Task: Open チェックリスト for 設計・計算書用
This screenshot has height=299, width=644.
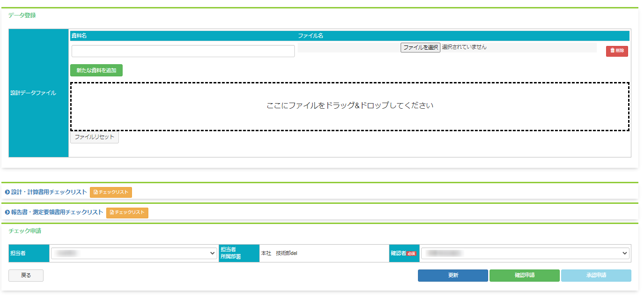Action: pos(111,192)
